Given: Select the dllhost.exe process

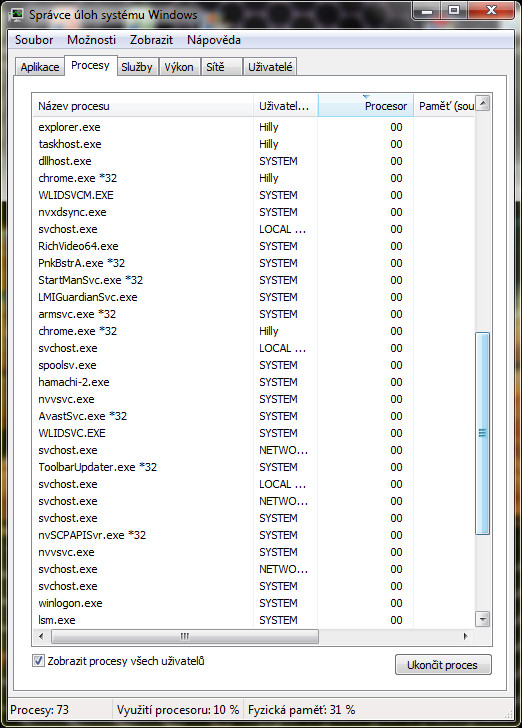Looking at the screenshot, I should pyautogui.click(x=254, y=161).
